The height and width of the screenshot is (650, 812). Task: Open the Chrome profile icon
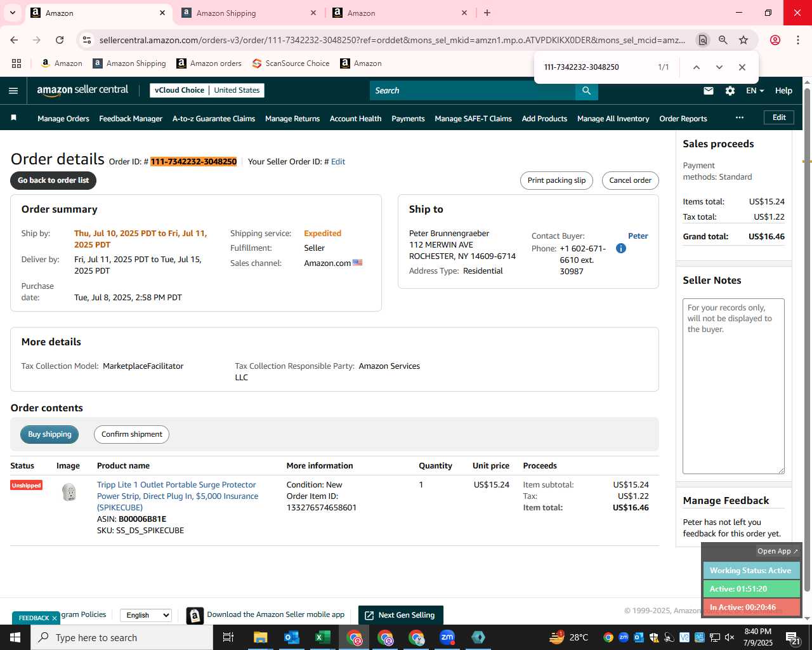tap(775, 40)
